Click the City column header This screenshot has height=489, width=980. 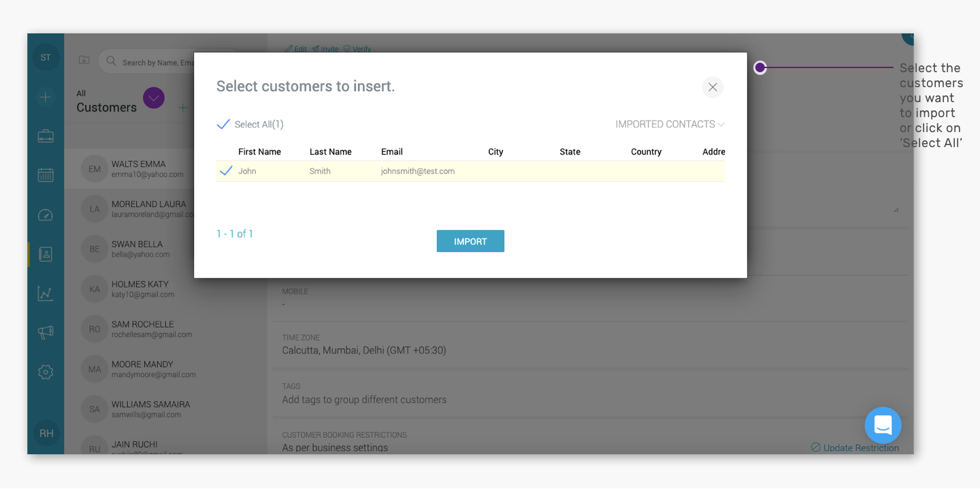pyautogui.click(x=495, y=152)
